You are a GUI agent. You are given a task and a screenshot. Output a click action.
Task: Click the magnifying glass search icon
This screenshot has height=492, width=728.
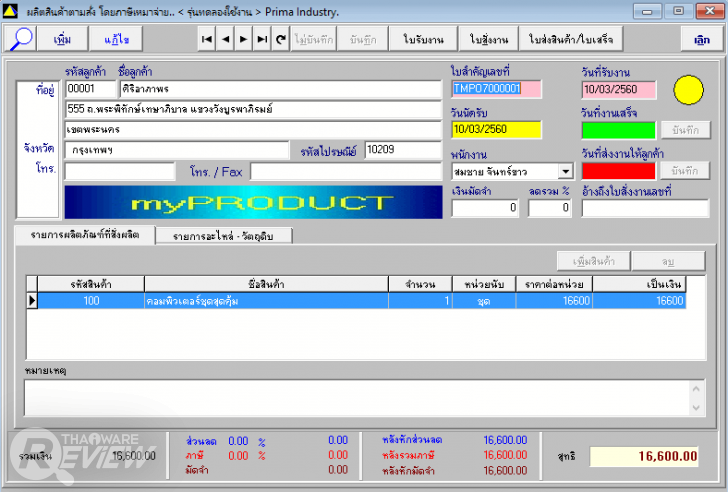pyautogui.click(x=22, y=39)
